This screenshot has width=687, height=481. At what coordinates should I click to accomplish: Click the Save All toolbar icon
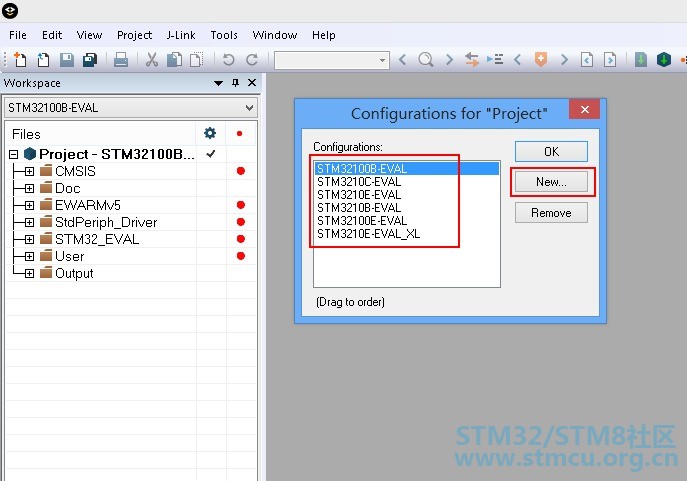tap(90, 59)
